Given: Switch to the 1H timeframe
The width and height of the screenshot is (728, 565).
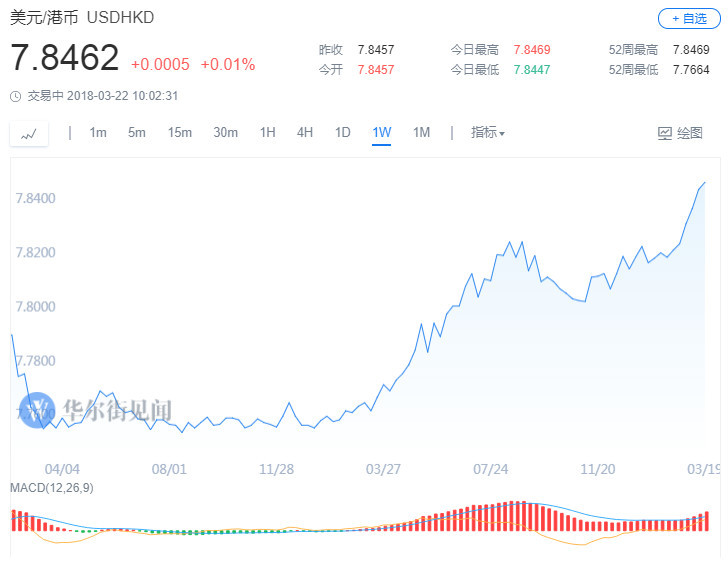Looking at the screenshot, I should tap(268, 133).
